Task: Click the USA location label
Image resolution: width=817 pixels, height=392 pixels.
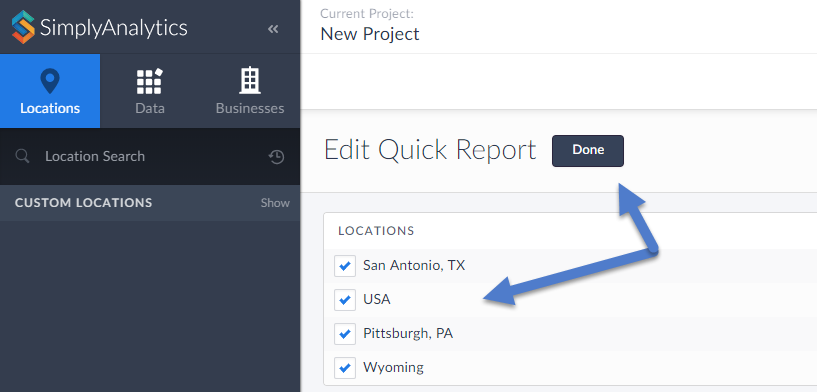Action: [x=377, y=300]
